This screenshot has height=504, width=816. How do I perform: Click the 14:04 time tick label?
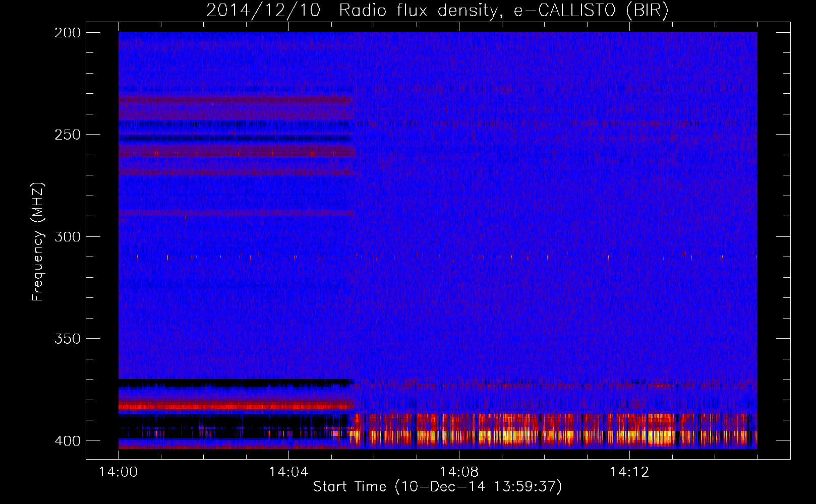288,472
